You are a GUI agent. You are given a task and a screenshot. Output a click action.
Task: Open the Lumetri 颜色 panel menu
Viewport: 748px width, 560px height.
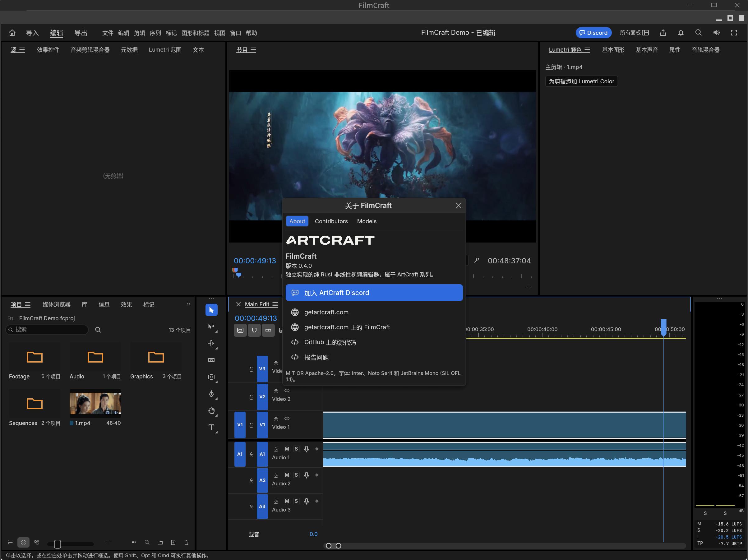tap(587, 50)
